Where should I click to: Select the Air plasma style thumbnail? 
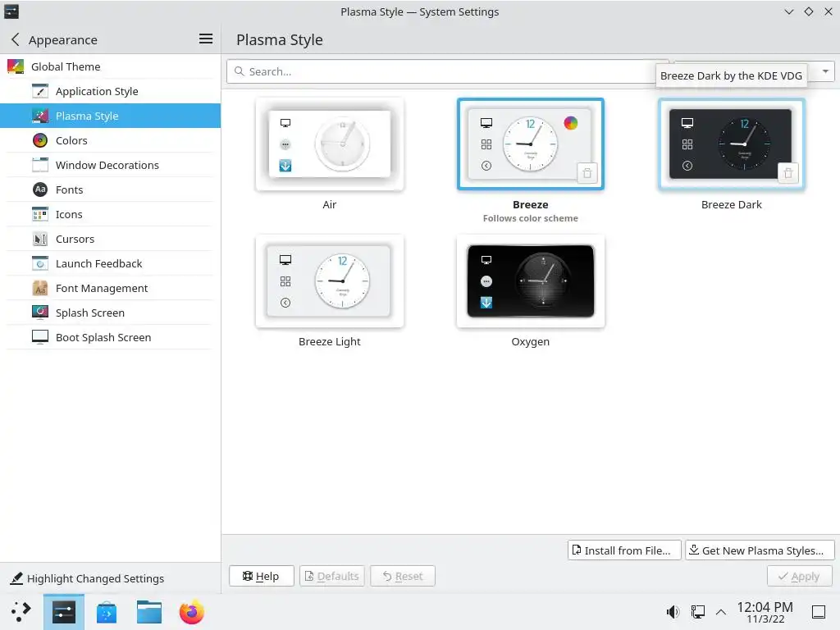click(330, 144)
